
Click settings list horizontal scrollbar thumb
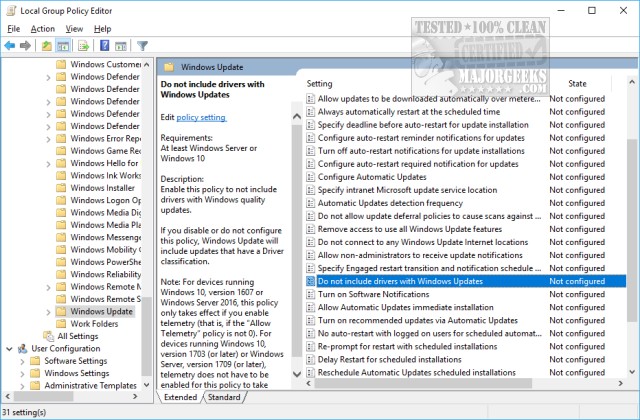point(423,384)
